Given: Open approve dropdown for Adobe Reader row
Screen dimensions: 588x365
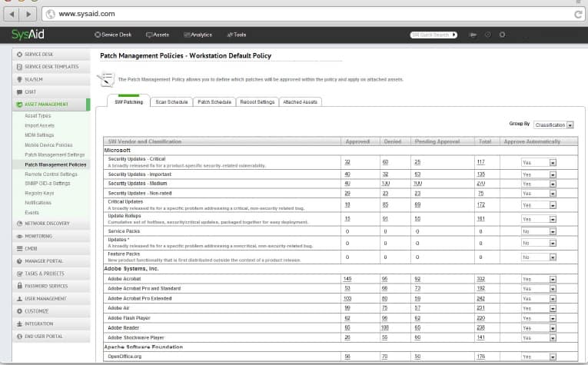Looking at the screenshot, I should click(539, 328).
